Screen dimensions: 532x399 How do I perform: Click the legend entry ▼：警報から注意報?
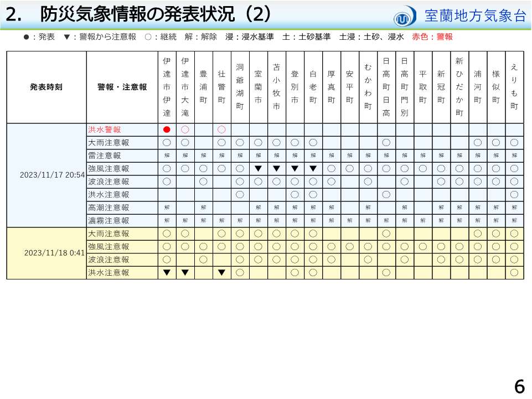[x=100, y=37]
